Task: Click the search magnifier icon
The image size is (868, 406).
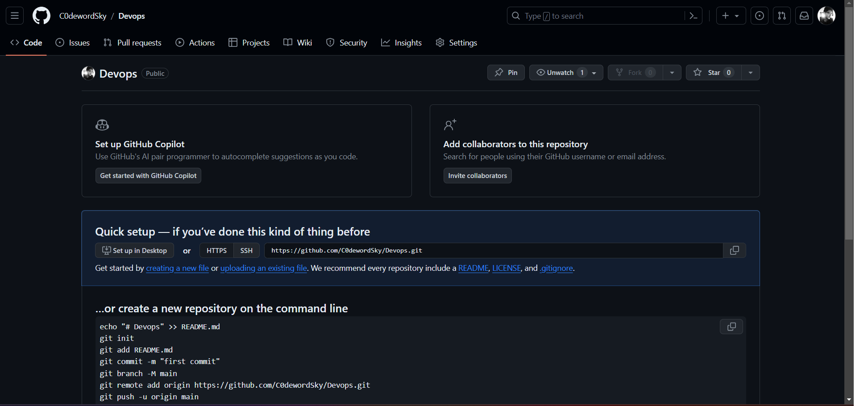Action: pos(516,16)
